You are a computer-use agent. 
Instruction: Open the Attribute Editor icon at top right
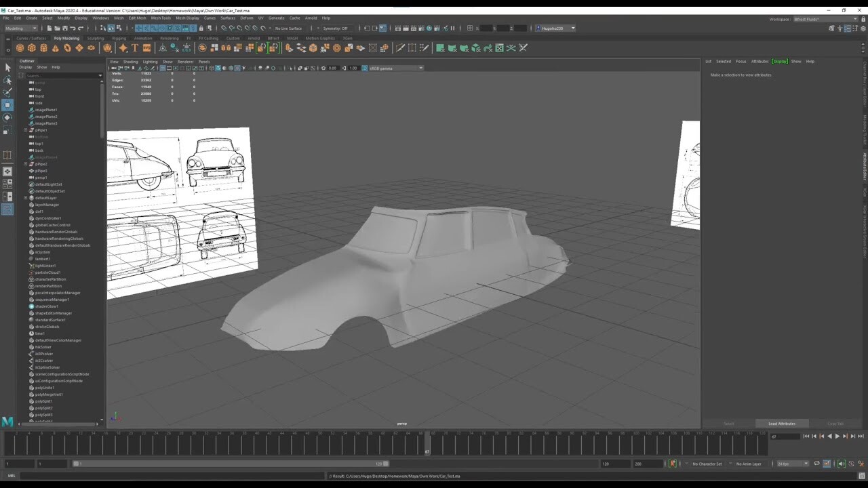(846, 28)
